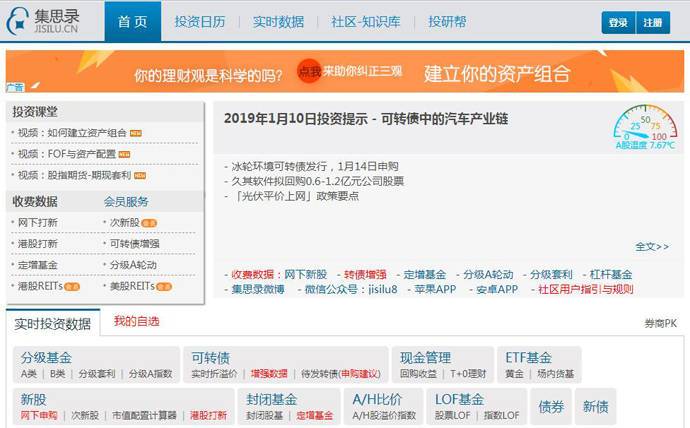
Task: Click the 建立你的资产组合 banner ad
Action: (x=497, y=73)
